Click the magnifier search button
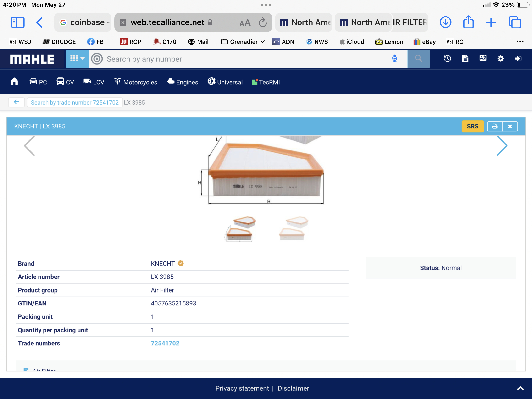The image size is (532, 399). [x=418, y=59]
